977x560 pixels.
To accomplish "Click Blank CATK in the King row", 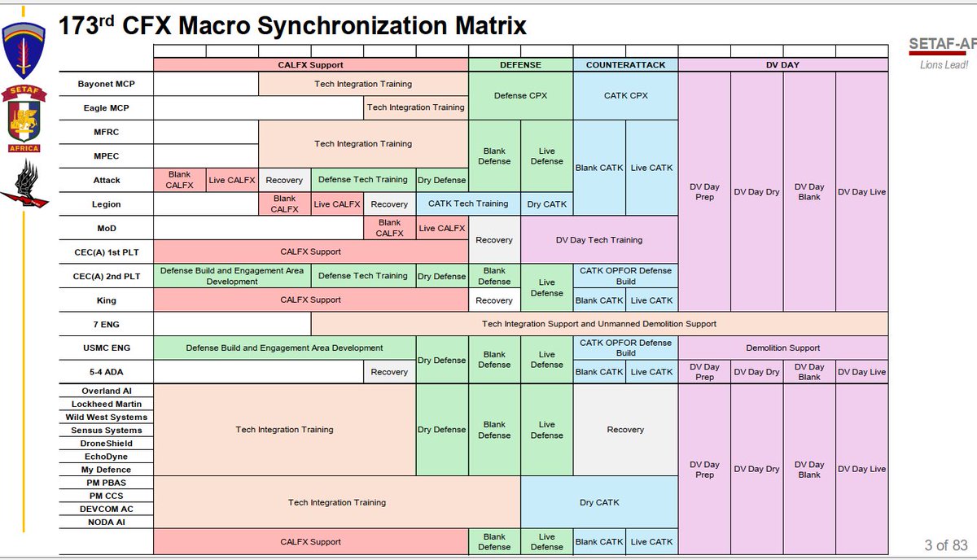I will [x=599, y=300].
